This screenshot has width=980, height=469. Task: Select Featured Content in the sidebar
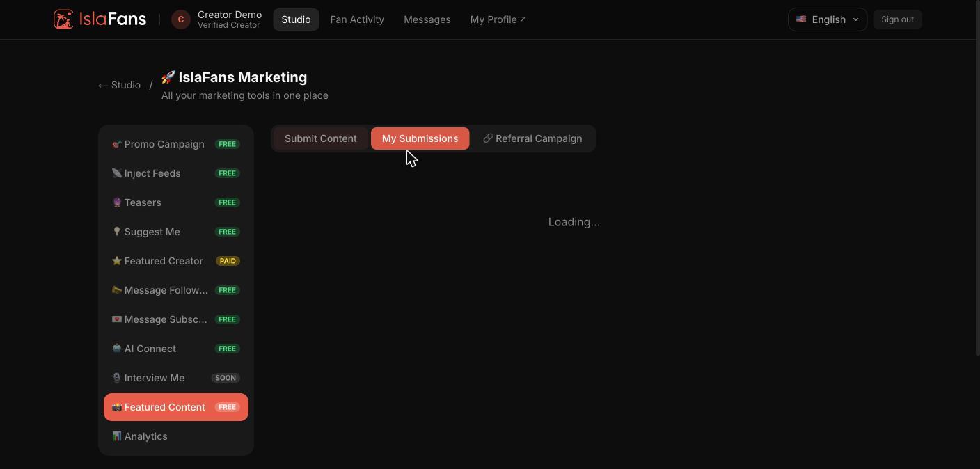click(176, 407)
